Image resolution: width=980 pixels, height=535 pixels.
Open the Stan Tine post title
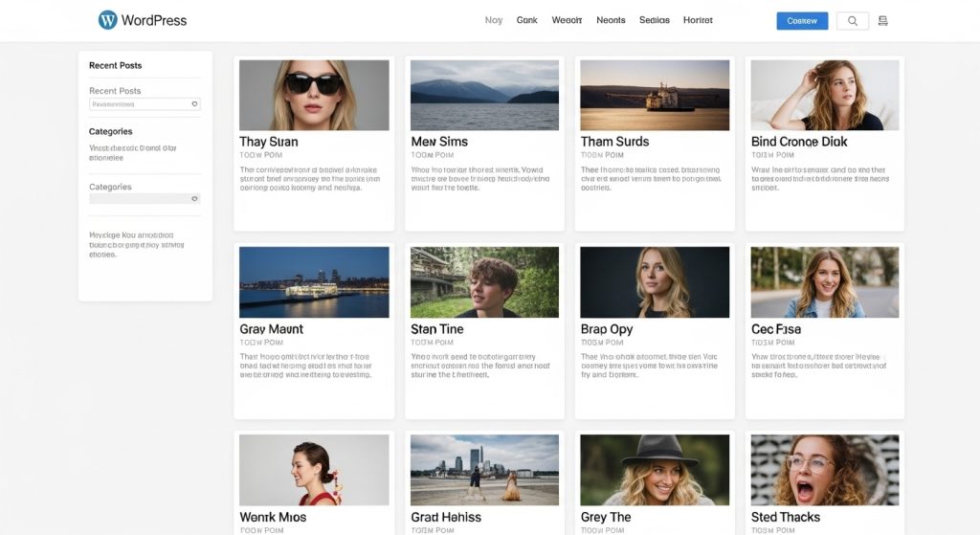coord(436,329)
